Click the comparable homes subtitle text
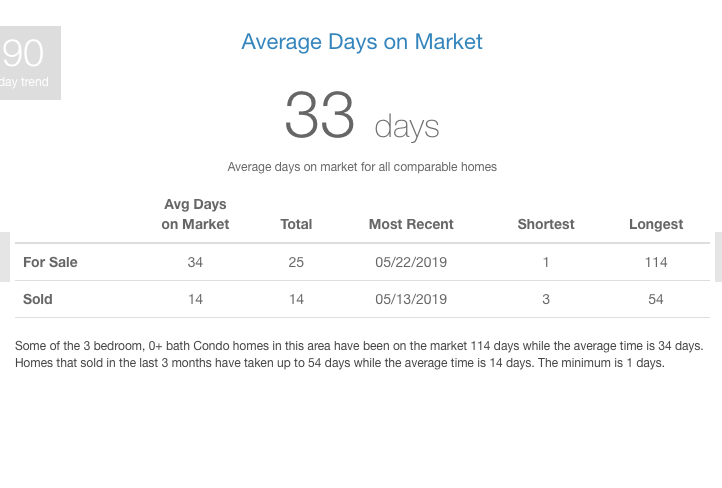This screenshot has height=488, width=722. point(362,167)
